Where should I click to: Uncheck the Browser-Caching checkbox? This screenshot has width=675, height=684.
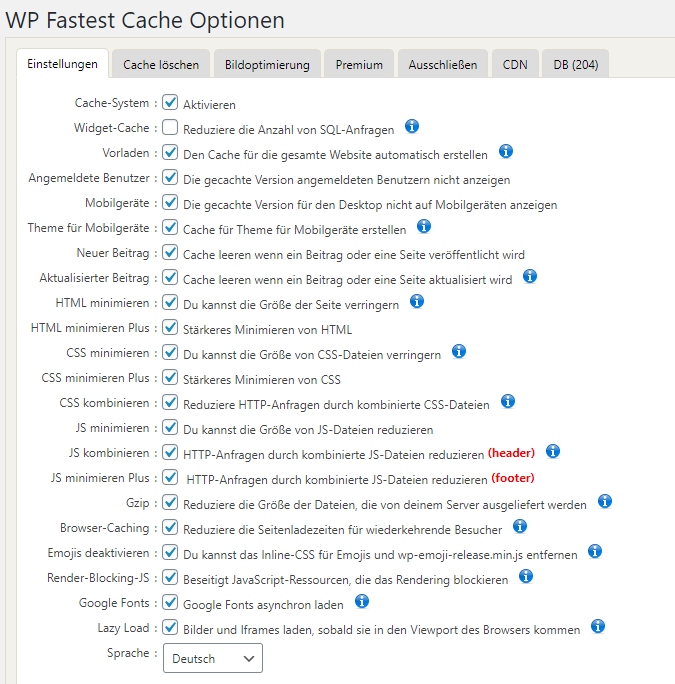(x=170, y=527)
